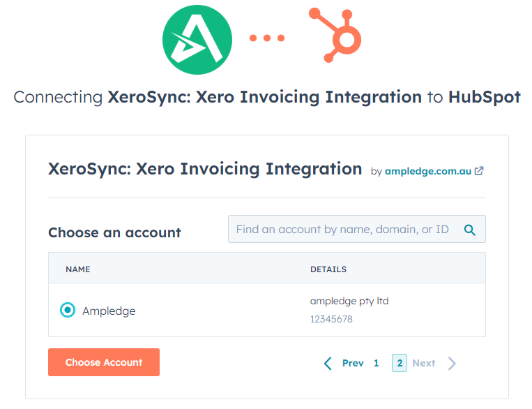Select the Ampledge account radio button
Viewport: 532px width, 409px height.
coord(68,310)
